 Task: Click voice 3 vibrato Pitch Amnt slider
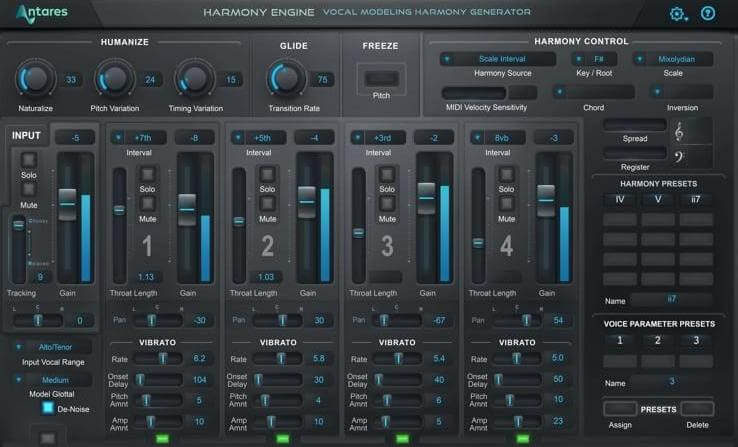[398, 400]
